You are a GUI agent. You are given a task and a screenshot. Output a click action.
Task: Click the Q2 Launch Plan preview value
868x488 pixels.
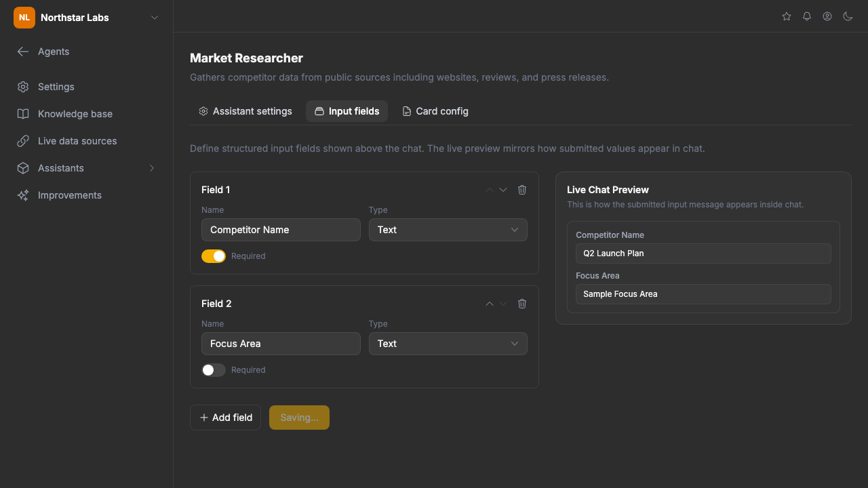tap(703, 253)
